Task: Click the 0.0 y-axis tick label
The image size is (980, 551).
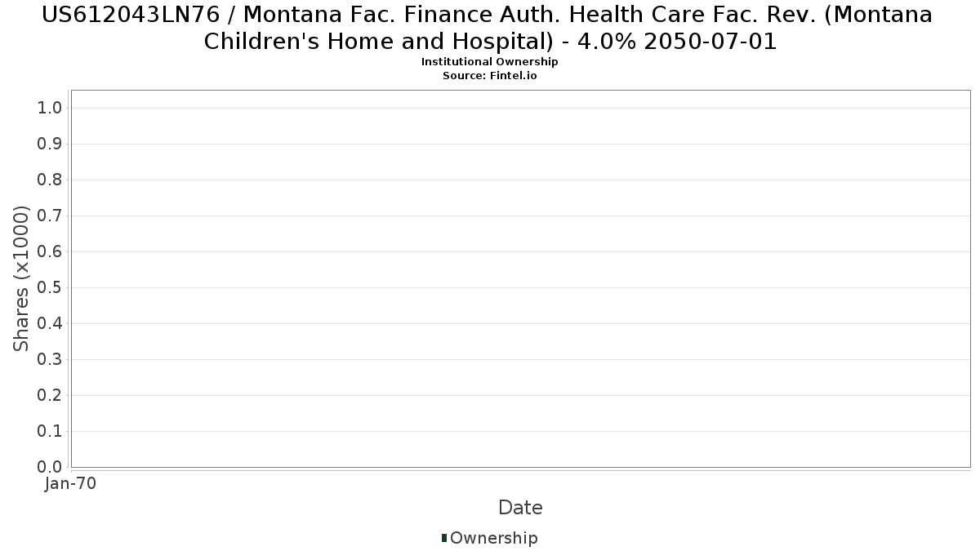Action: point(50,468)
